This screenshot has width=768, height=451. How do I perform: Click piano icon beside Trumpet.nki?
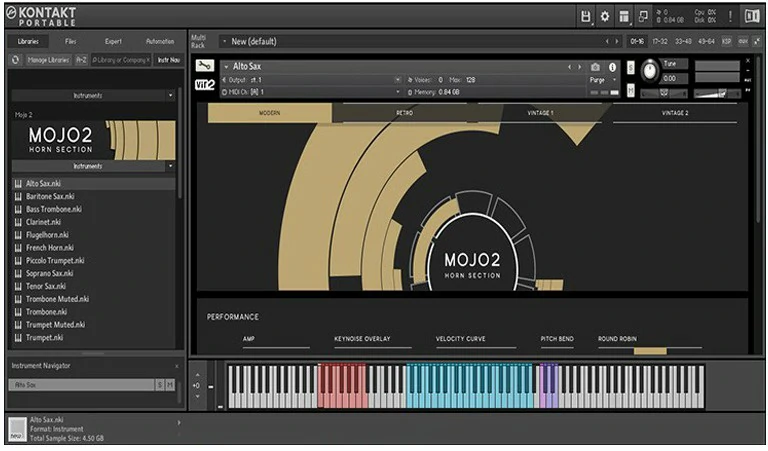[x=18, y=337]
